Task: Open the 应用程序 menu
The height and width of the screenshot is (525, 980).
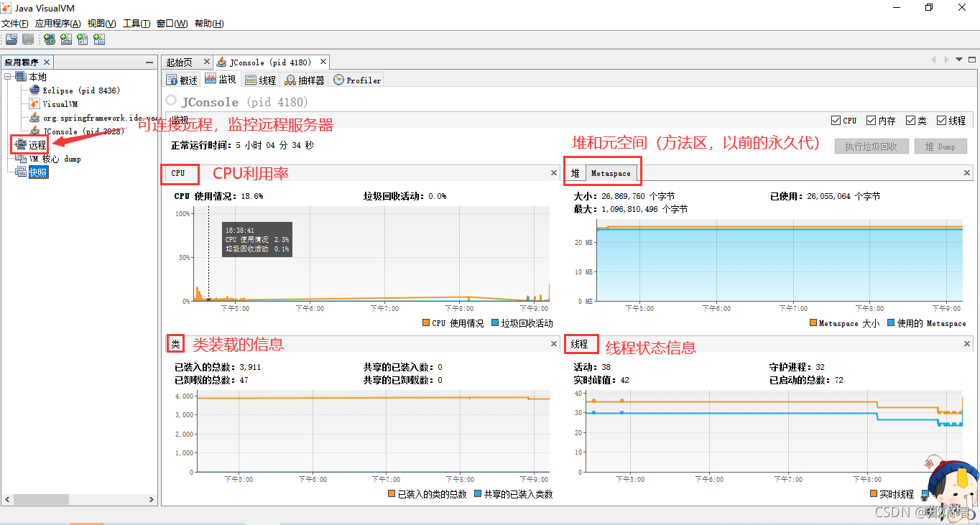Action: (58, 24)
